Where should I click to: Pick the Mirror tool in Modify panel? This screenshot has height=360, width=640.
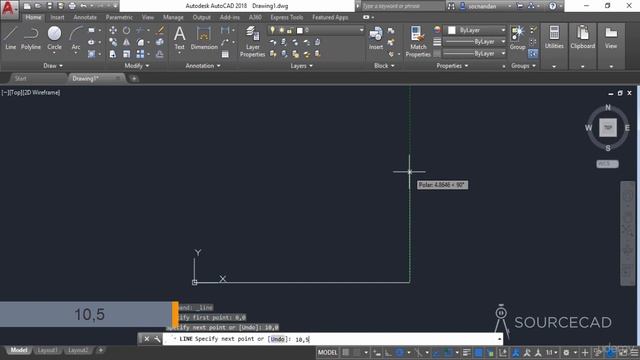click(x=127, y=42)
